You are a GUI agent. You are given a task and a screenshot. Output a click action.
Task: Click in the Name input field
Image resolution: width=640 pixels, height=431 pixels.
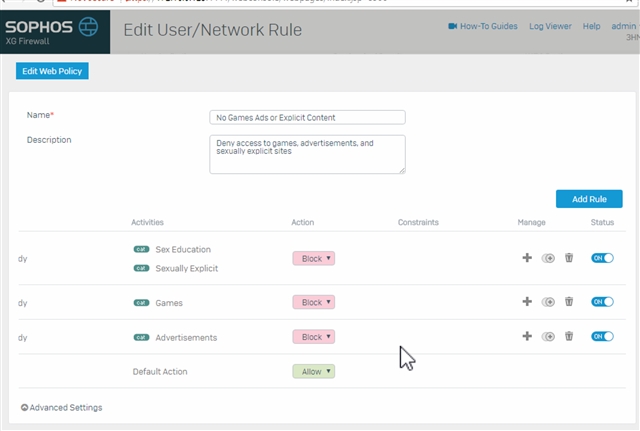(x=307, y=118)
